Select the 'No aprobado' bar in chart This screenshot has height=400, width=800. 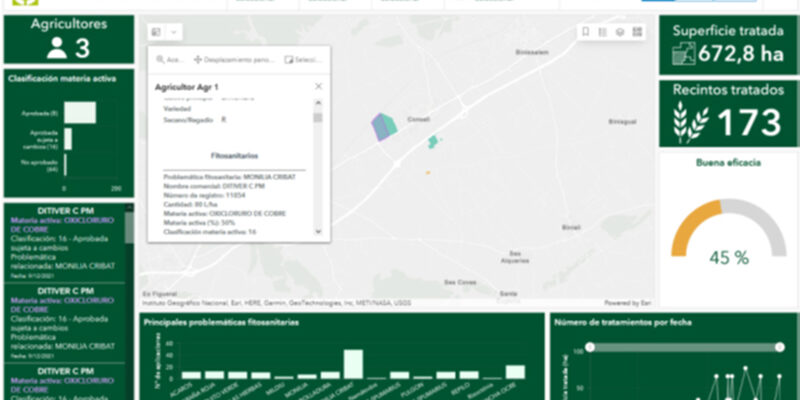pyautogui.click(x=67, y=163)
